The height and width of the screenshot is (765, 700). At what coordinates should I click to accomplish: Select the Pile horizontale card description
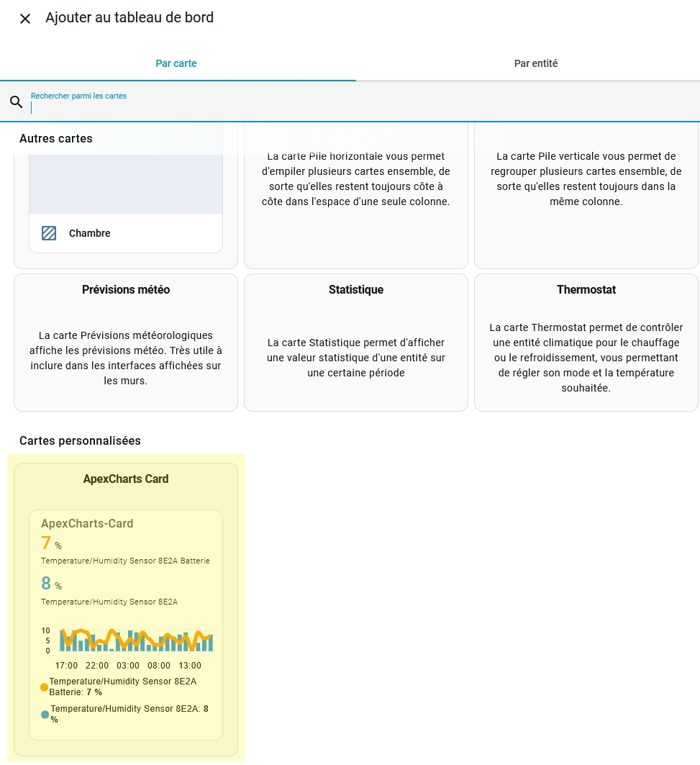coord(355,179)
